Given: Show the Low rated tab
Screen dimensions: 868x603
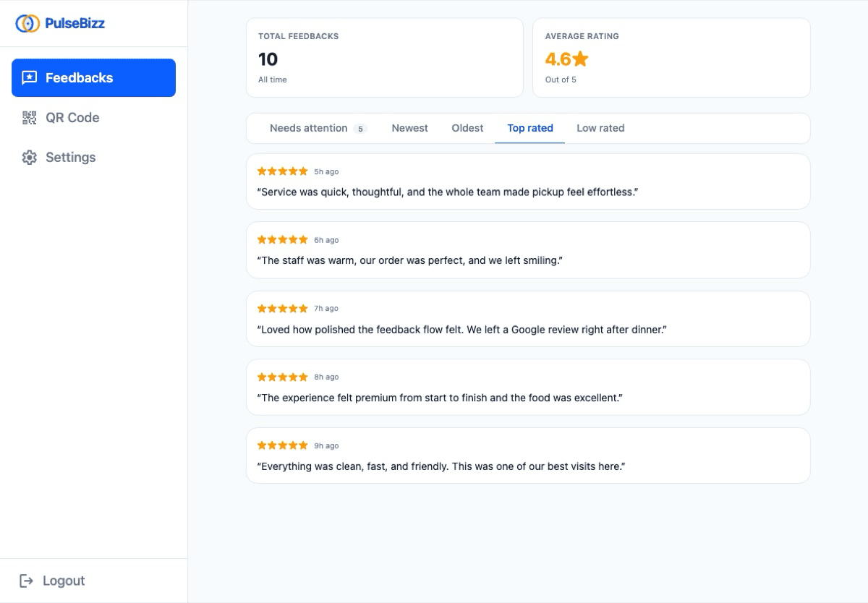Looking at the screenshot, I should point(600,128).
